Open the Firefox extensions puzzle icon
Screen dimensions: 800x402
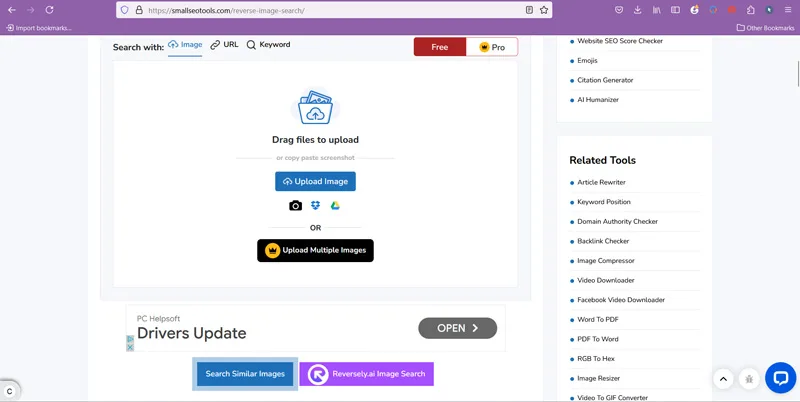click(x=751, y=10)
